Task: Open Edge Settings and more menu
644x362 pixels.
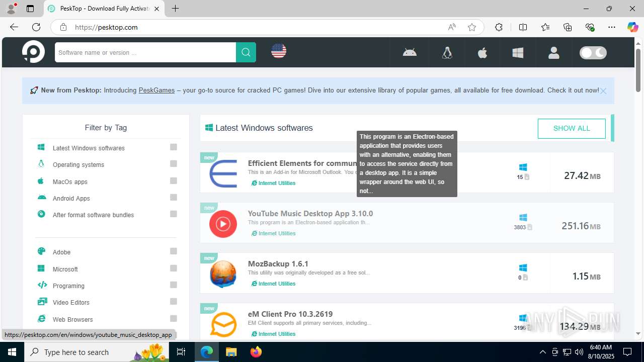Action: 611,27
